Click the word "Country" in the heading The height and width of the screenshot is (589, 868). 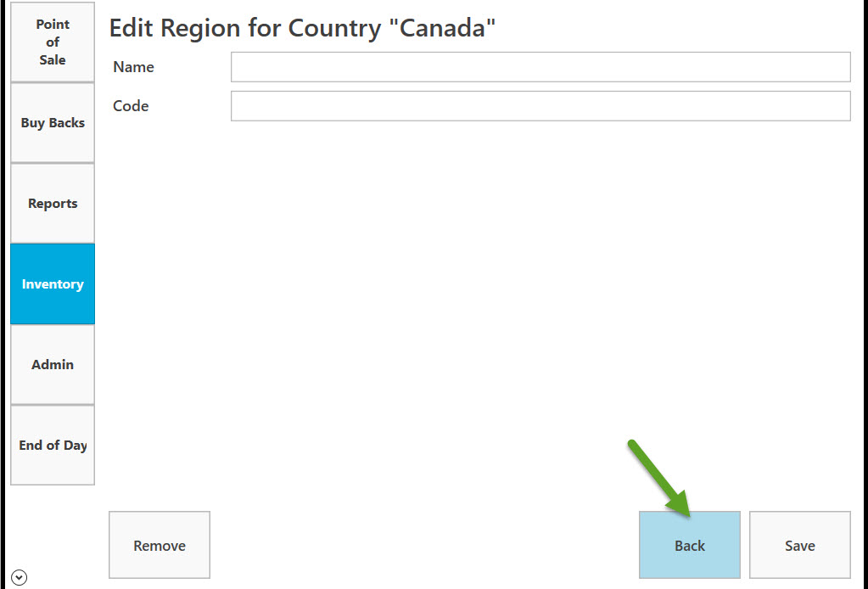point(334,28)
